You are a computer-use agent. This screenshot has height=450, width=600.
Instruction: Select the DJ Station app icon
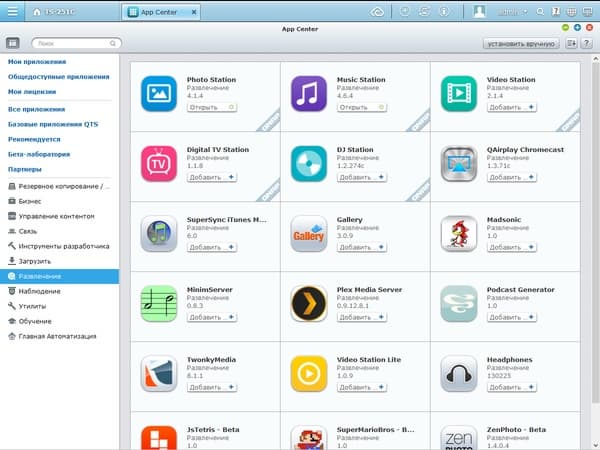pyautogui.click(x=309, y=163)
